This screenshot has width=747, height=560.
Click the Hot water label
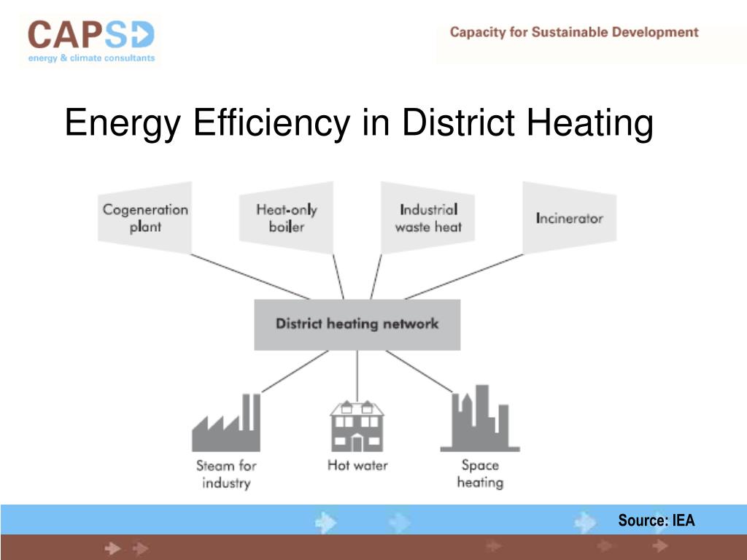357,465
